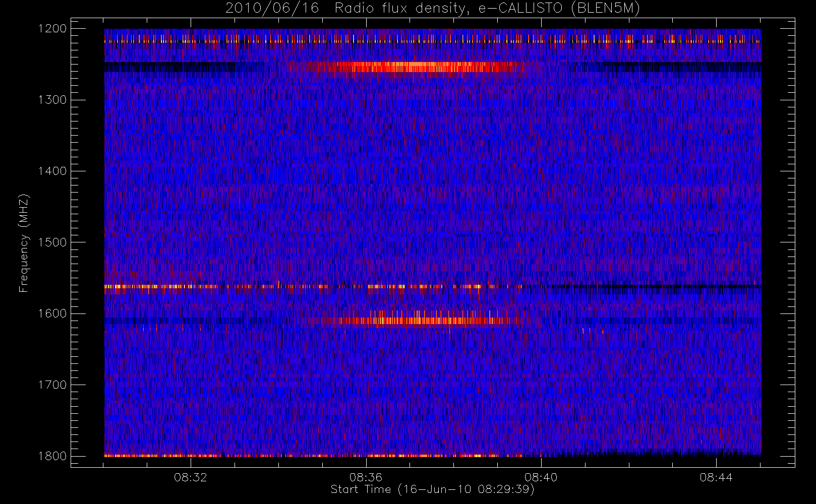The image size is (816, 504).
Task: Select the 1800 frequency tick label
Action: point(52,456)
